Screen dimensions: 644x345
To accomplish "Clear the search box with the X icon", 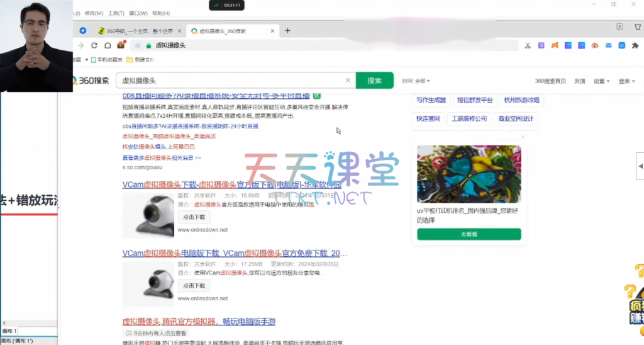I will point(348,81).
